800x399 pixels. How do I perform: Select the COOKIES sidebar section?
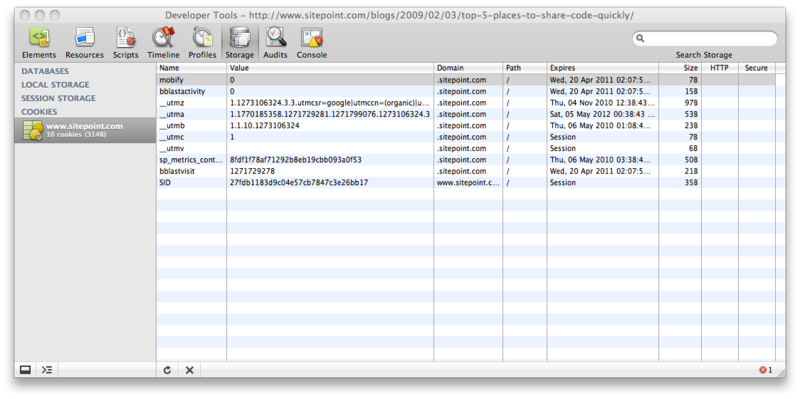coord(39,112)
